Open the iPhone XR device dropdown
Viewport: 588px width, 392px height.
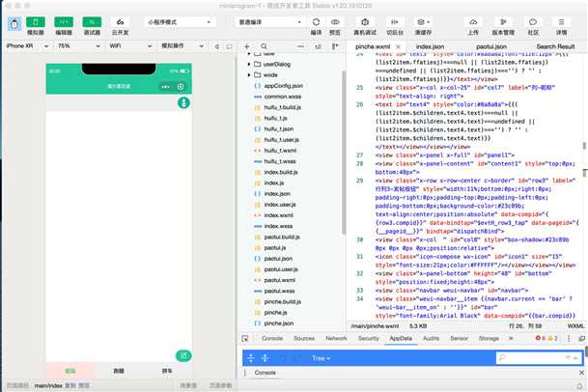pyautogui.click(x=28, y=45)
